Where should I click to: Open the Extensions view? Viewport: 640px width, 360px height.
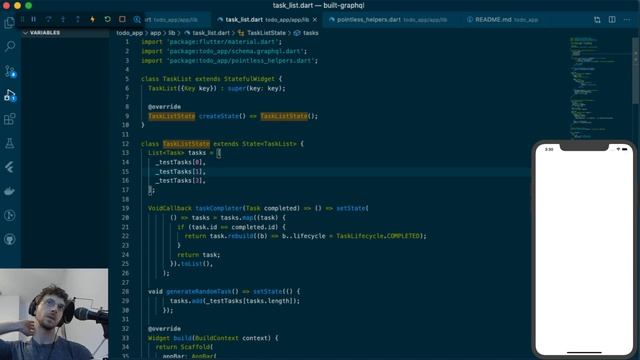click(9, 119)
